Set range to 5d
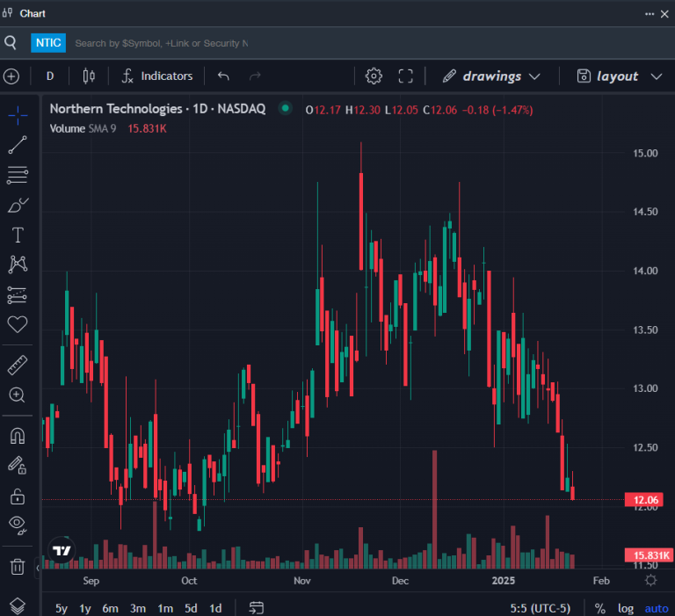The image size is (675, 616). 191,608
